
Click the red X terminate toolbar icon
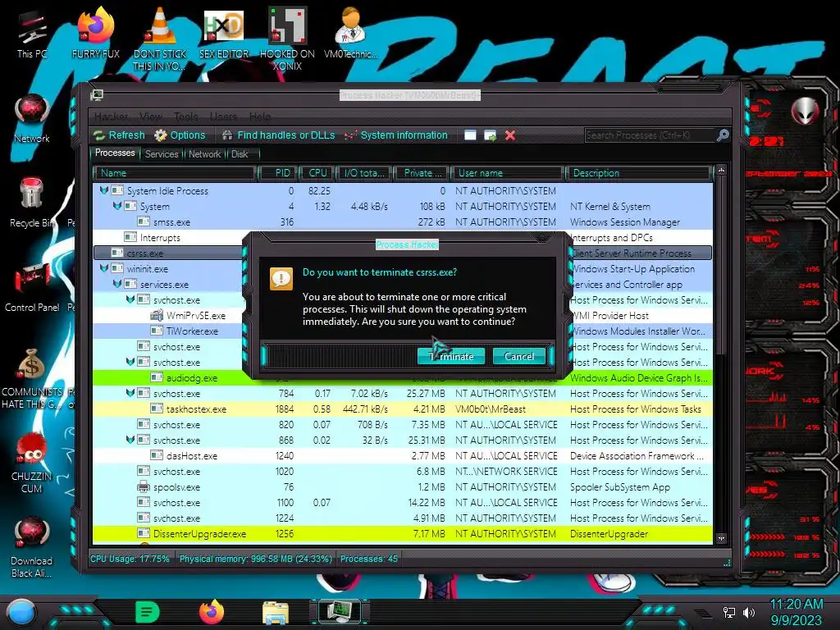click(510, 135)
